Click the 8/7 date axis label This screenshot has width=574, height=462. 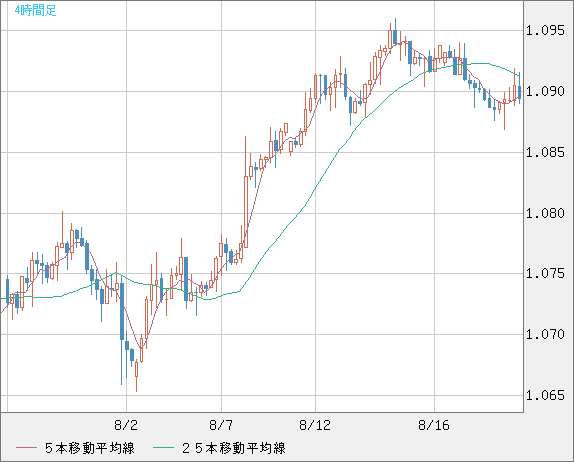tap(221, 425)
